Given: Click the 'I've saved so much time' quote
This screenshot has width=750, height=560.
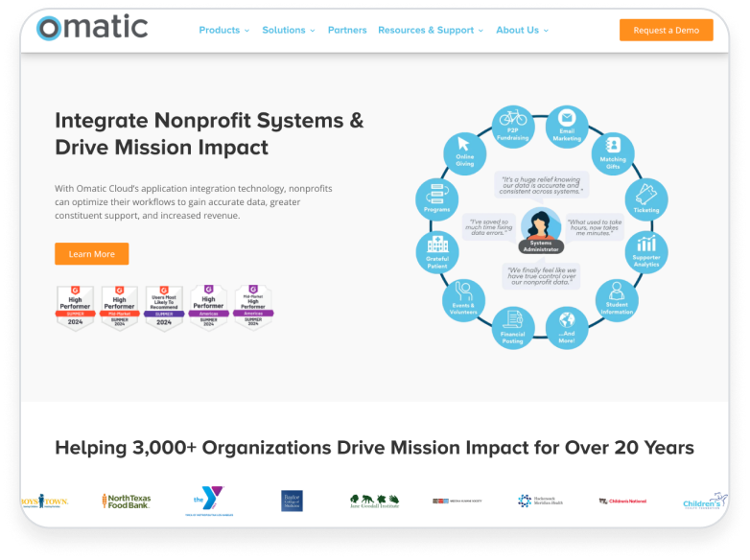Looking at the screenshot, I should 488,227.
